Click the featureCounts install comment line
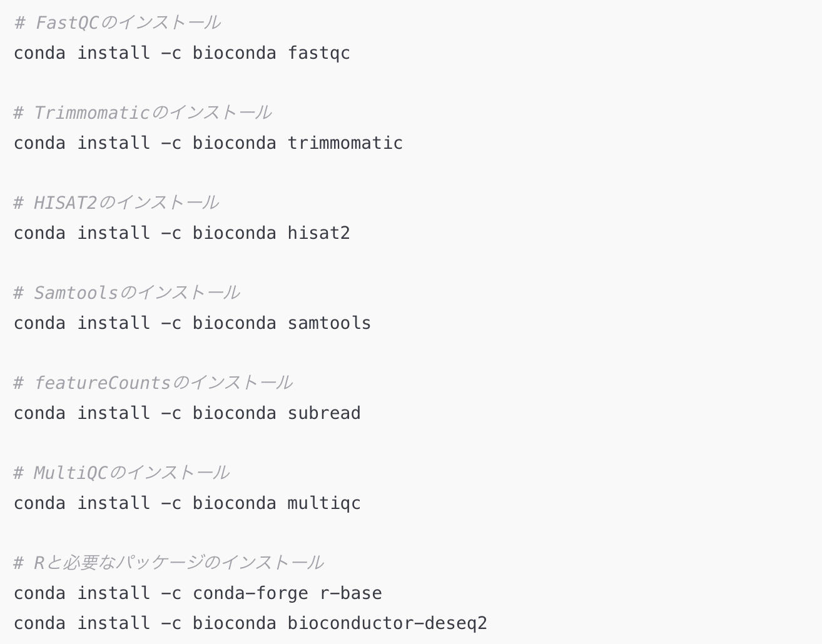The height and width of the screenshot is (644, 822). (153, 383)
